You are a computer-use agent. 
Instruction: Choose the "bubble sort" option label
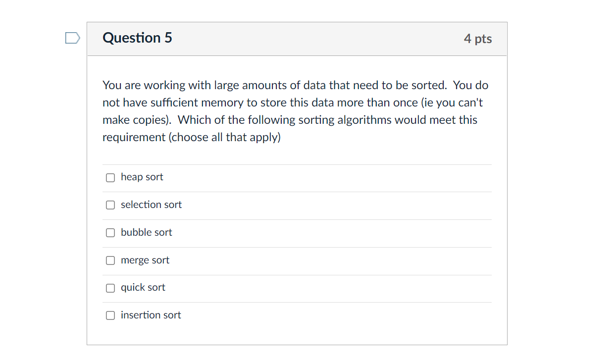pos(146,232)
